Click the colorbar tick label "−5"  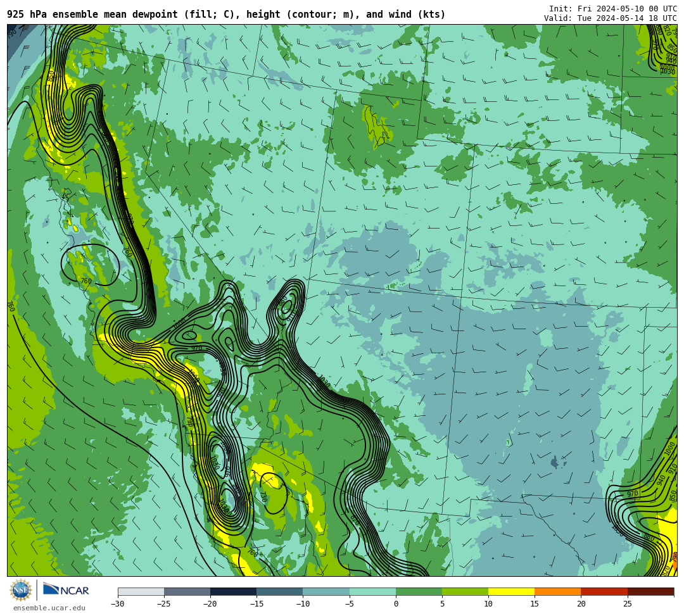(350, 604)
